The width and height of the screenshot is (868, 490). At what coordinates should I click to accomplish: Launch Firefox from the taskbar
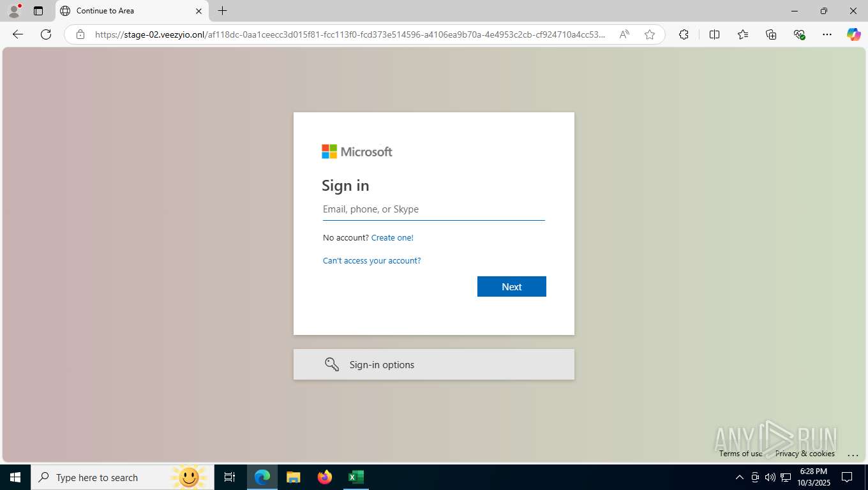(325, 477)
